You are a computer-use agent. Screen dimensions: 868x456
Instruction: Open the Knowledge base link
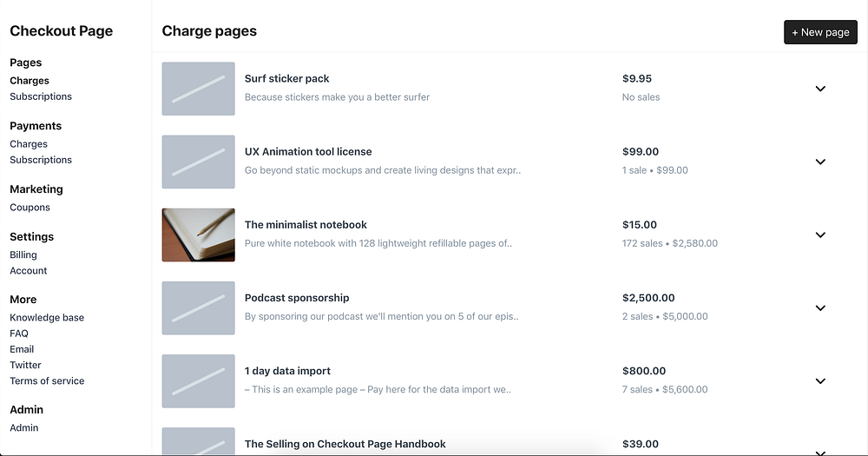[47, 318]
